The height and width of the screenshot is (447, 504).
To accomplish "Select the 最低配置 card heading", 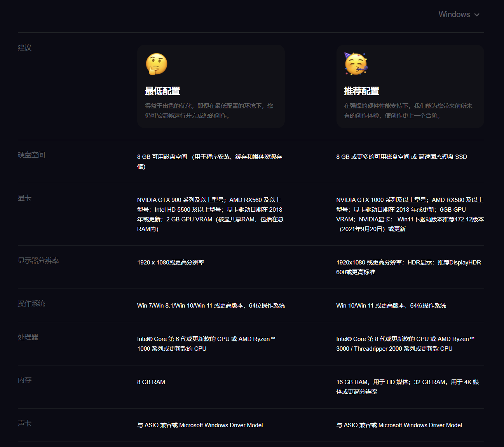I will 162,91.
